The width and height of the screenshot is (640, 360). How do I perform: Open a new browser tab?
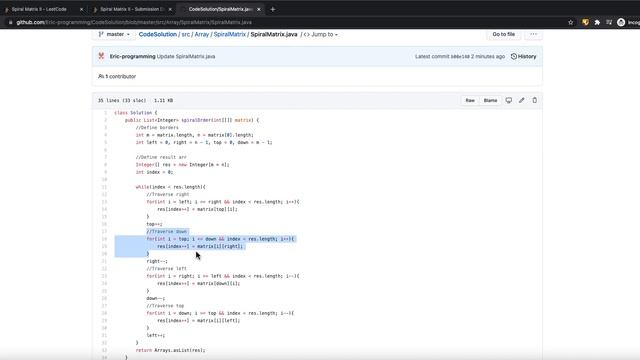[273, 9]
